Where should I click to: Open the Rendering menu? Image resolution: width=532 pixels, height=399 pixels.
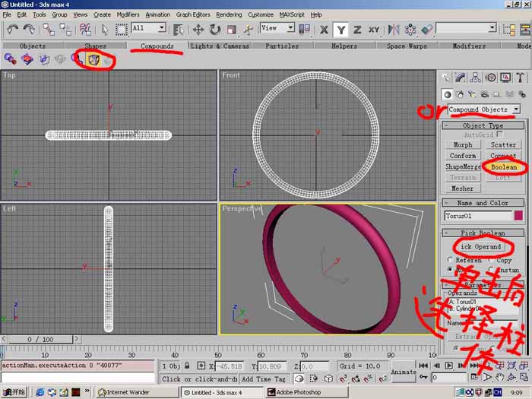[x=229, y=14]
